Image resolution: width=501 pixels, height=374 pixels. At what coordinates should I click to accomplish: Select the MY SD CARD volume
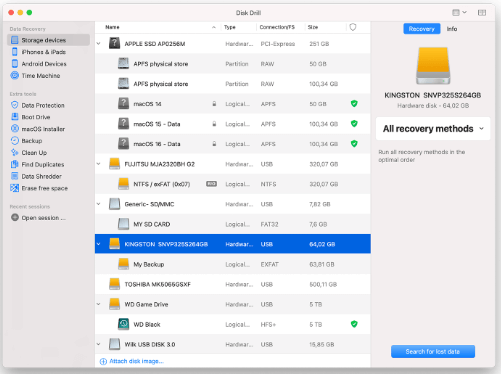point(233,224)
